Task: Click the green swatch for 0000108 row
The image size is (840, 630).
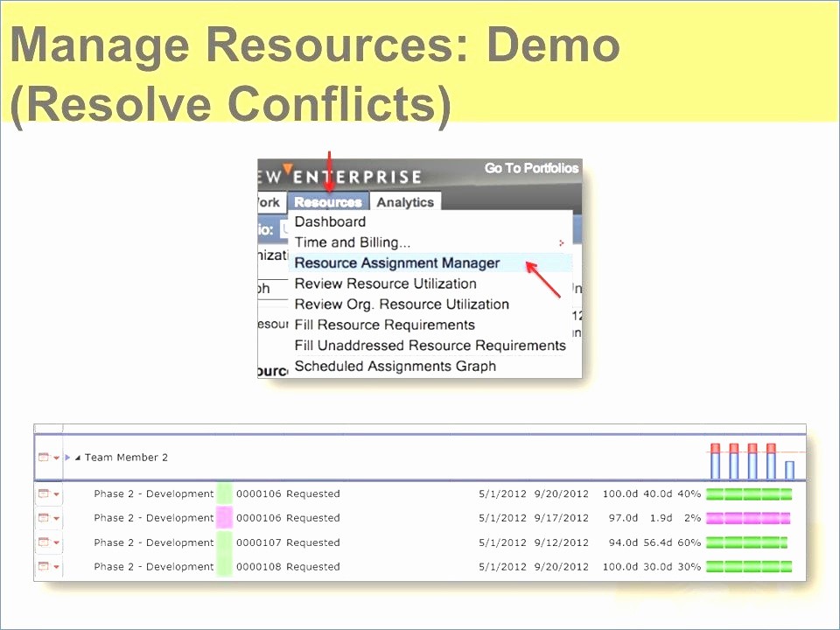Action: point(225,567)
